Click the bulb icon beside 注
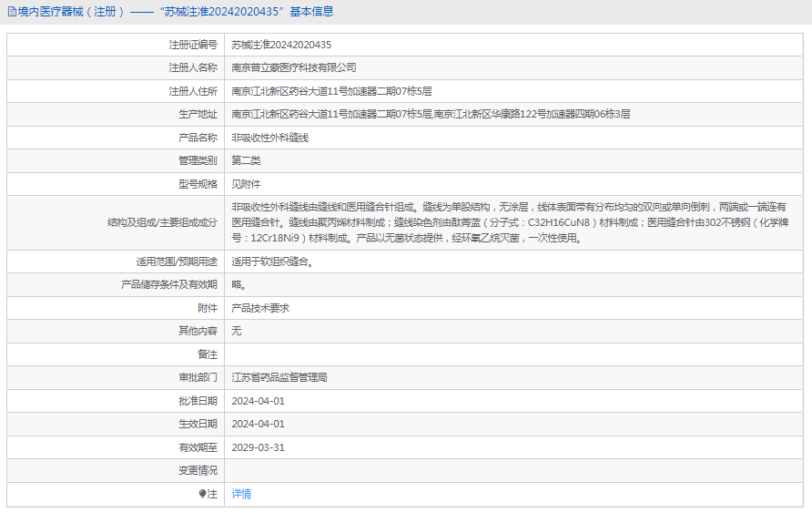Image resolution: width=812 pixels, height=513 pixels. click(x=202, y=494)
